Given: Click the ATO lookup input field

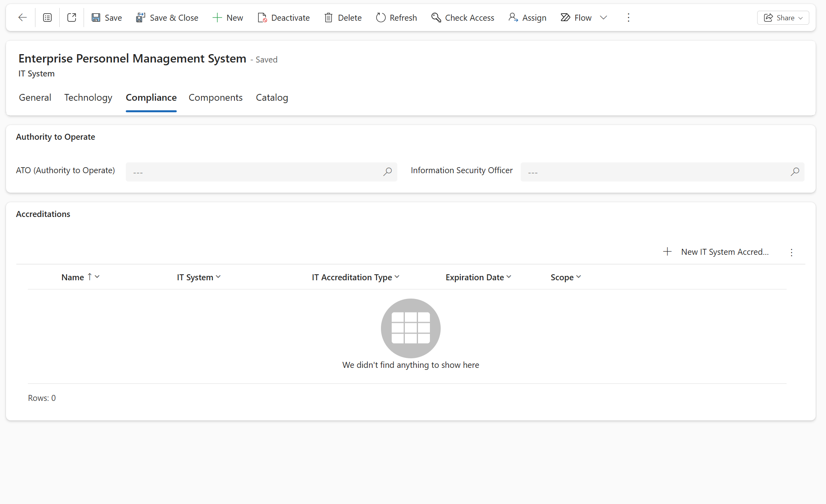Looking at the screenshot, I should click(255, 172).
